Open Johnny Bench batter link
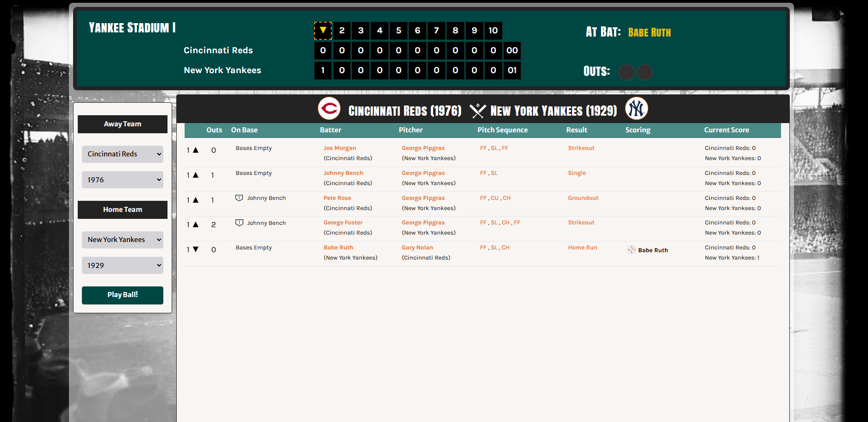 pos(343,173)
